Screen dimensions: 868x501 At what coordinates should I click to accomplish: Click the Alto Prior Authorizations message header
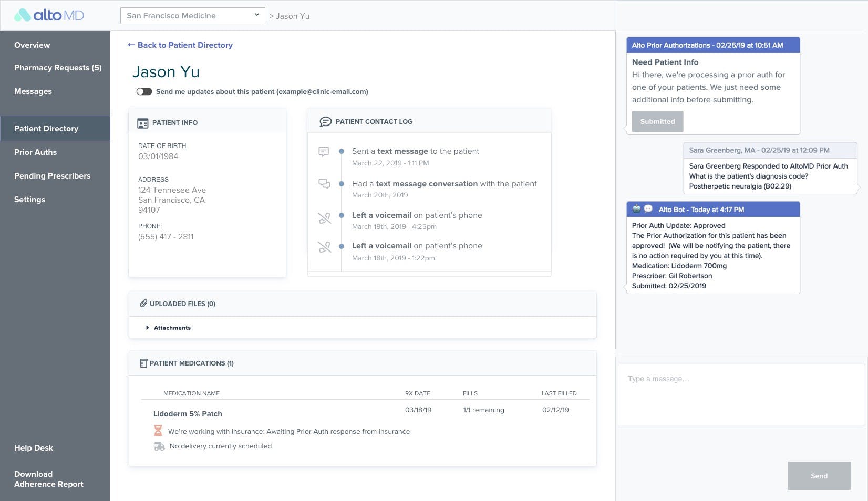pyautogui.click(x=713, y=45)
